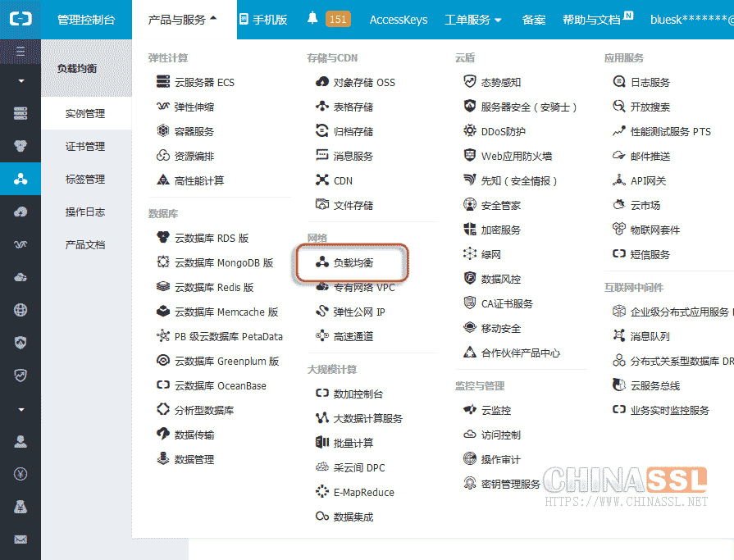Click the 云服务器 ECS icon in the products menu
The image size is (734, 560).
click(x=162, y=82)
